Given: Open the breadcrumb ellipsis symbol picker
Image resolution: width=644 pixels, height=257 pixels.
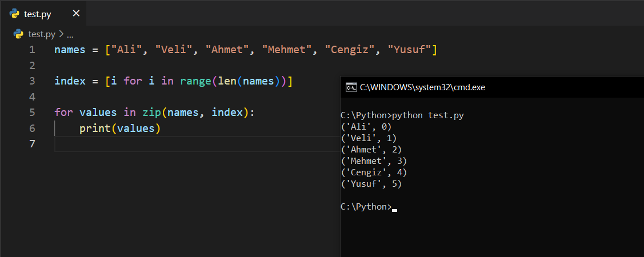Looking at the screenshot, I should tap(70, 34).
